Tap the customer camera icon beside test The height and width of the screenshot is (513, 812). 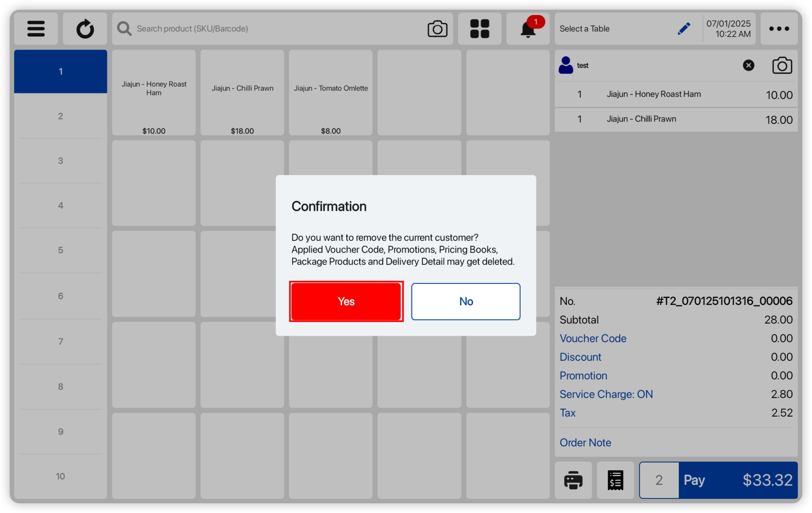point(782,65)
